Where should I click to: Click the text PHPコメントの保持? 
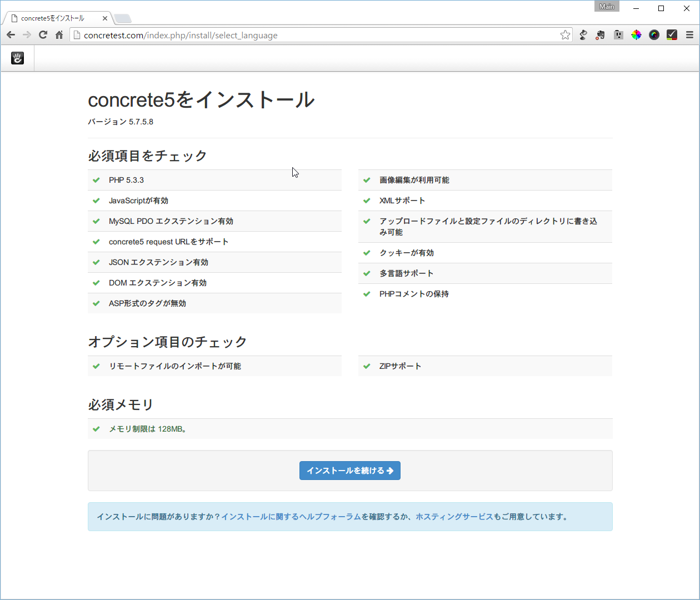click(414, 294)
